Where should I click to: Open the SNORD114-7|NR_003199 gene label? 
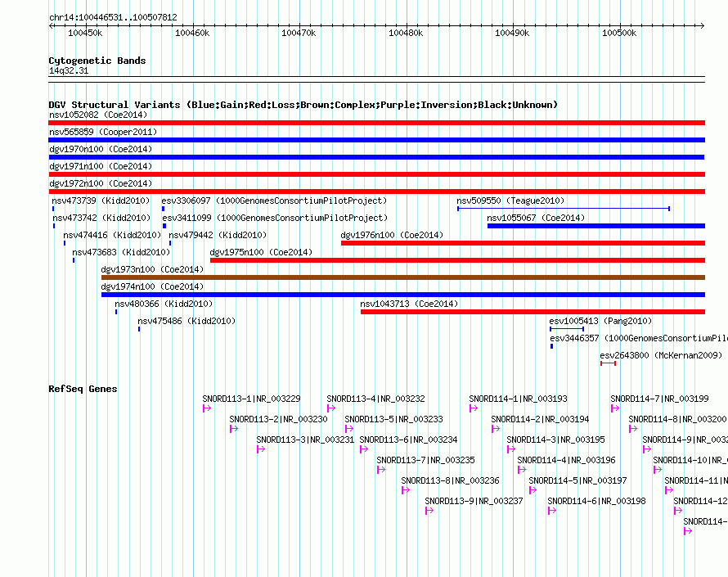[660, 399]
